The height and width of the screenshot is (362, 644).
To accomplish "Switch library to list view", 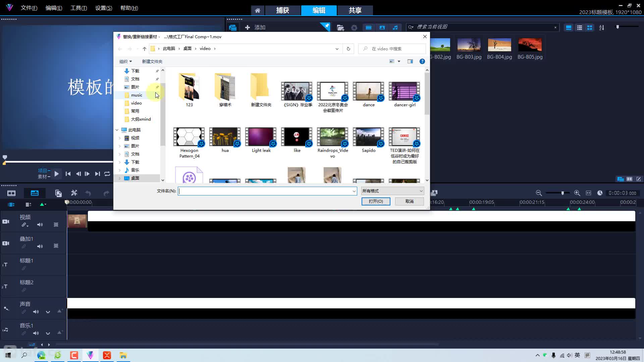I will 579,27.
